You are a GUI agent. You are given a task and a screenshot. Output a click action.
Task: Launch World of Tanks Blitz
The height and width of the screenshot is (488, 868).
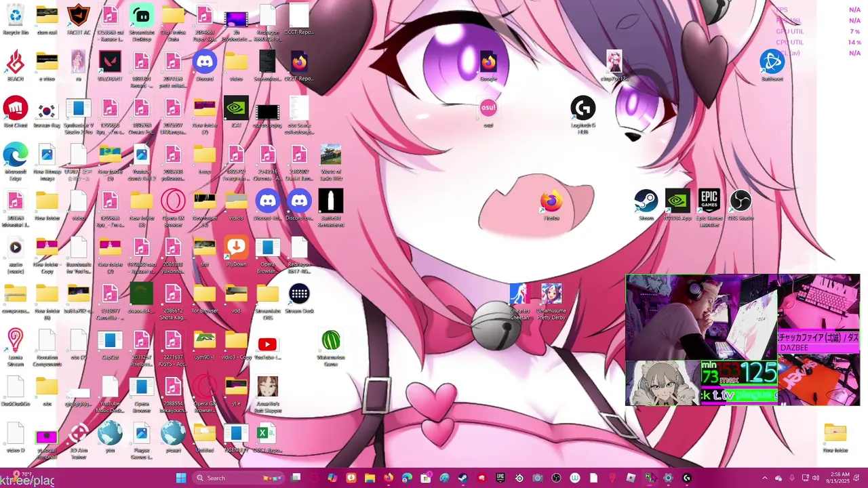(x=330, y=162)
